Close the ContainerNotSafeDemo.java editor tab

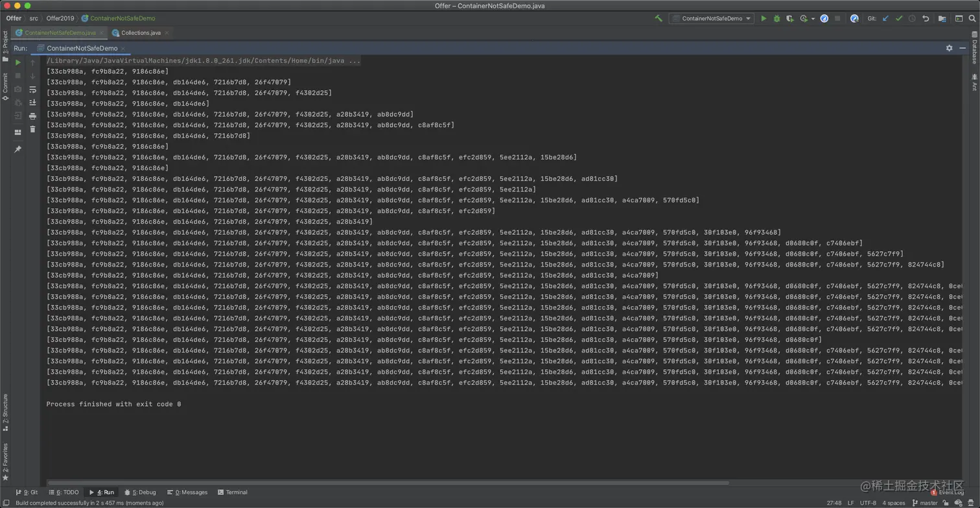point(101,32)
